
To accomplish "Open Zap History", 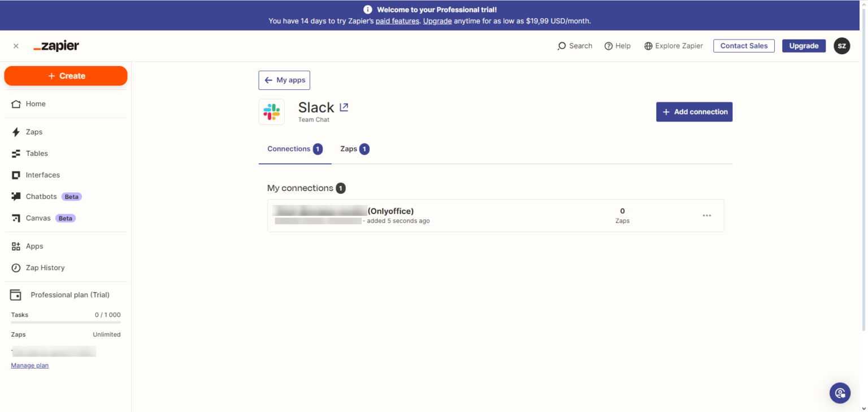I will pyautogui.click(x=45, y=267).
